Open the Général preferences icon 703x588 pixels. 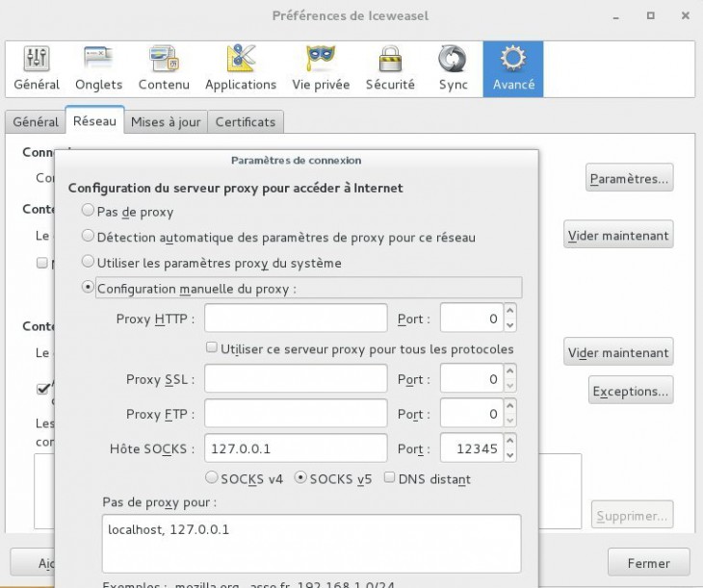pyautogui.click(x=37, y=68)
